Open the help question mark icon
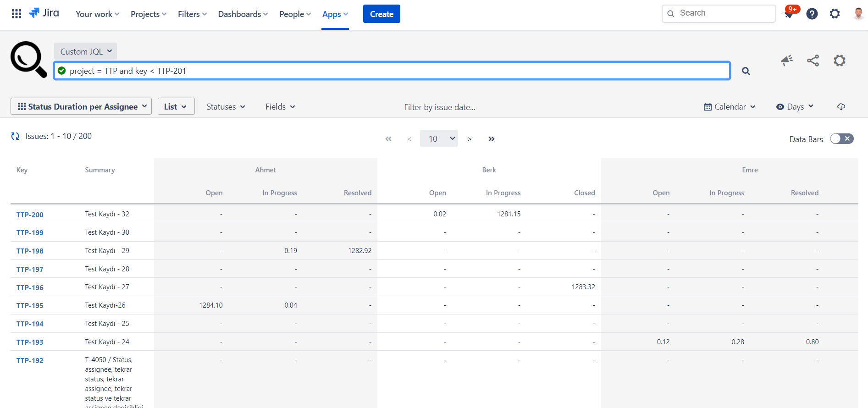This screenshot has height=408, width=868. click(812, 14)
